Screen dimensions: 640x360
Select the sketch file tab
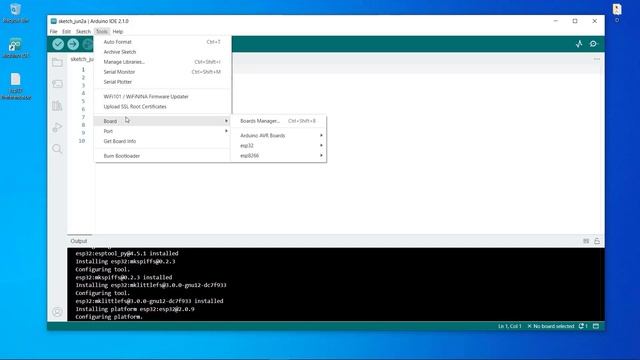tap(82, 59)
